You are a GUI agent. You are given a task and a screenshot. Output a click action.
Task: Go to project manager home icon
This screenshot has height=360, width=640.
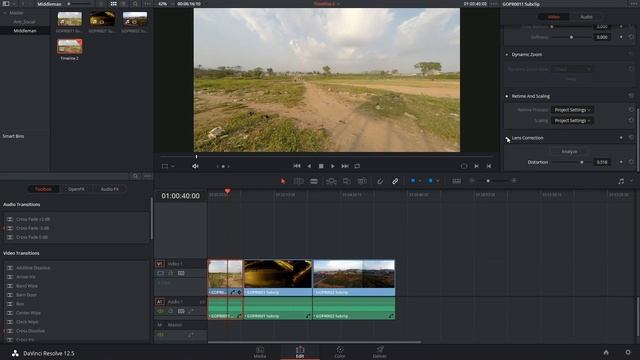606,352
